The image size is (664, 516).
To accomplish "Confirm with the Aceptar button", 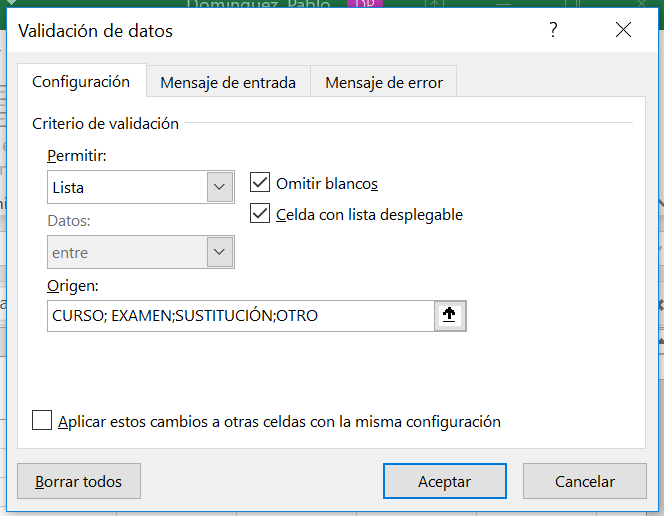I will pos(445,481).
